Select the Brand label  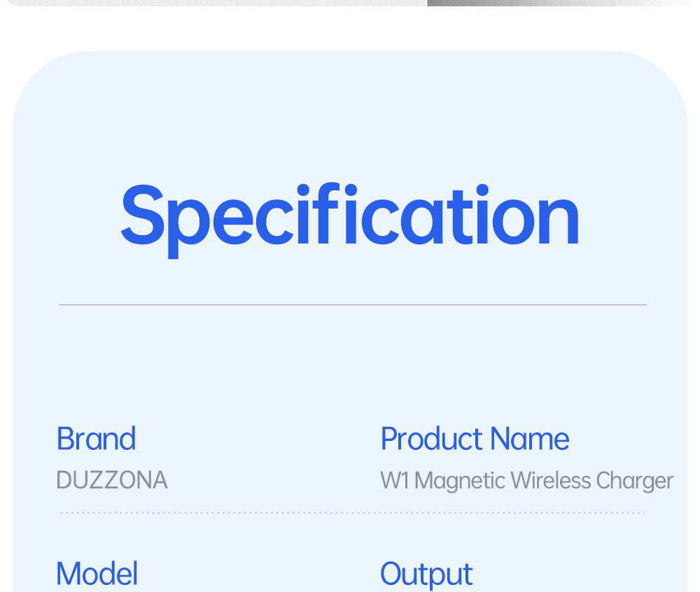click(x=96, y=439)
